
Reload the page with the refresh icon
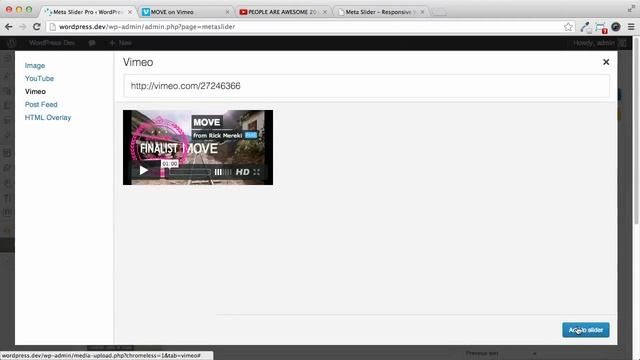point(36,27)
